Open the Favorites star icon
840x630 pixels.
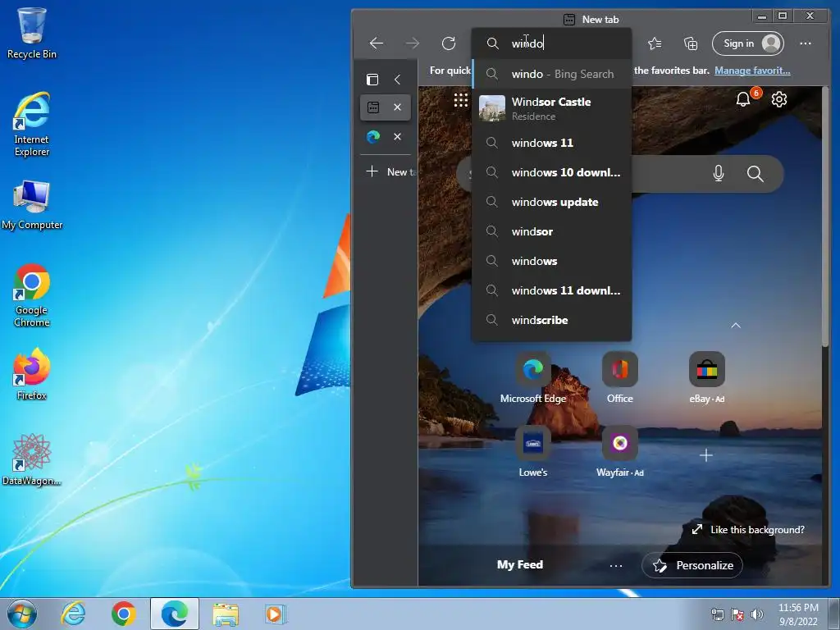point(655,43)
